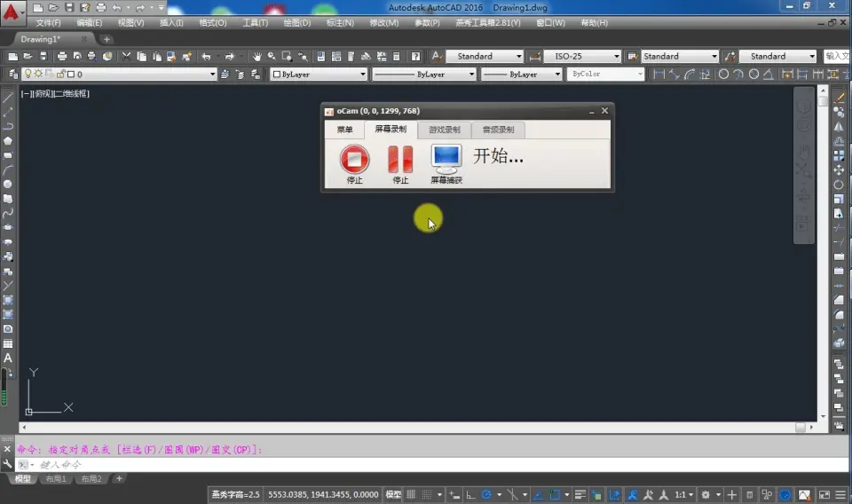Toggle polar tracking in status bar
This screenshot has width=852, height=504.
pyautogui.click(x=486, y=495)
